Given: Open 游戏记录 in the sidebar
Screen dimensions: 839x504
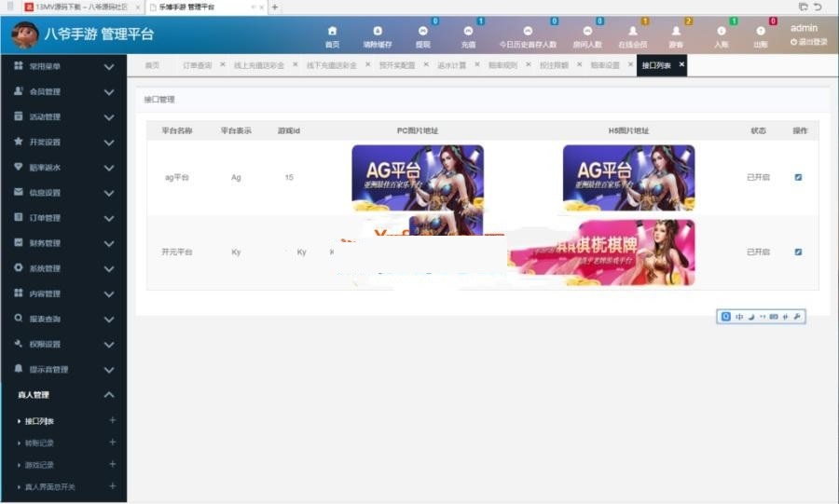Looking at the screenshot, I should point(40,465).
